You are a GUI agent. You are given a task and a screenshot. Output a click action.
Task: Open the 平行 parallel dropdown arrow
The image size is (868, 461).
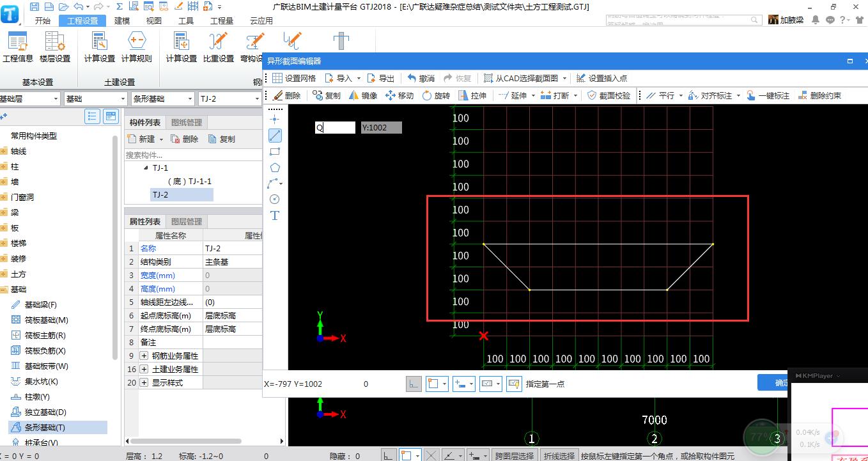681,95
